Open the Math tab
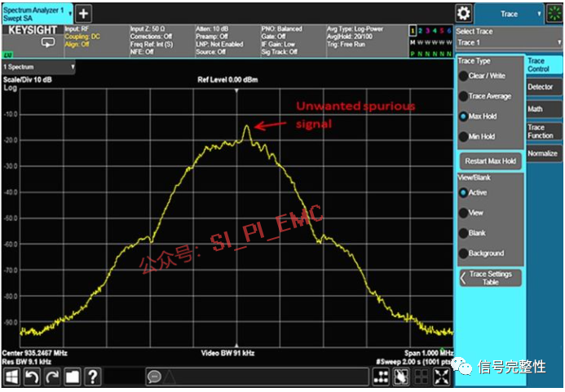This screenshot has height=392, width=565. pyautogui.click(x=544, y=109)
